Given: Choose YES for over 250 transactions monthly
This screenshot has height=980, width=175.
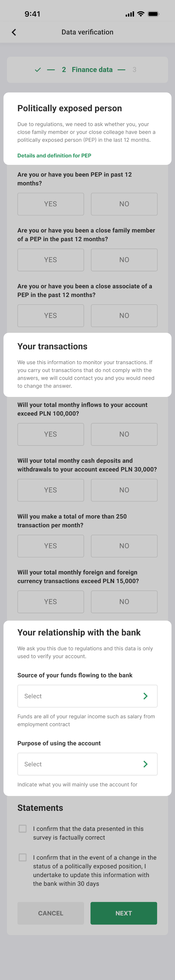Looking at the screenshot, I should [x=50, y=546].
